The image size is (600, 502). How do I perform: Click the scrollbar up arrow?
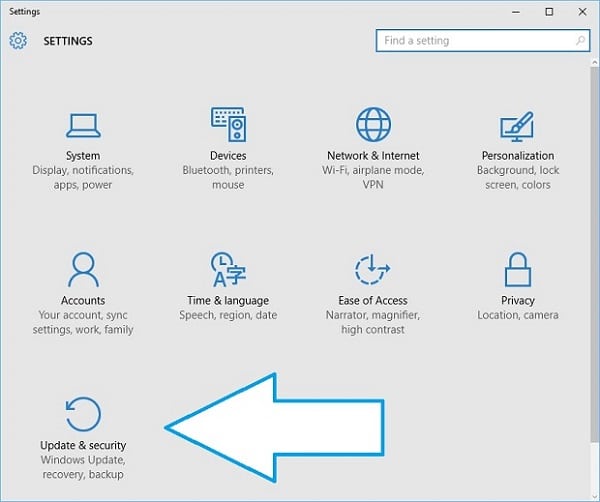595,62
